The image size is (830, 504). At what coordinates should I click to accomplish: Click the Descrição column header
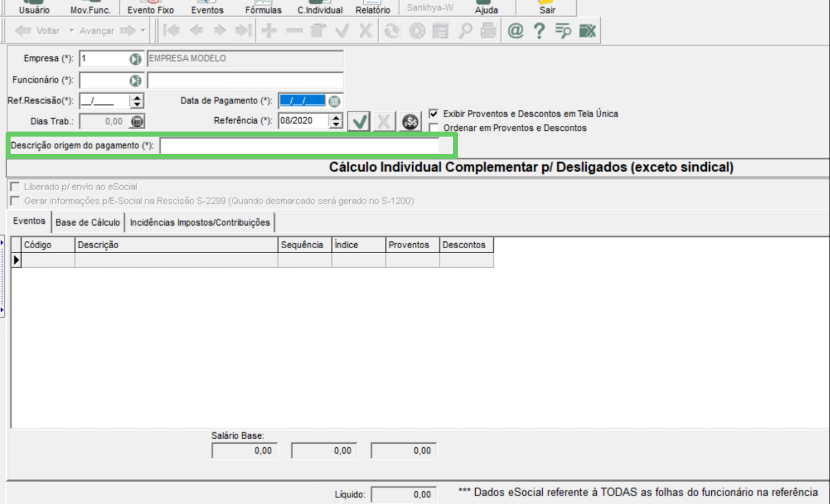(176, 245)
